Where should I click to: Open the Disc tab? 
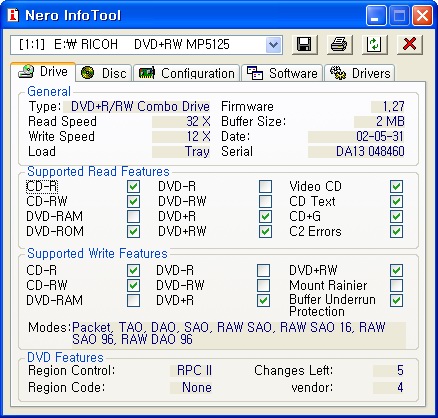coord(104,73)
